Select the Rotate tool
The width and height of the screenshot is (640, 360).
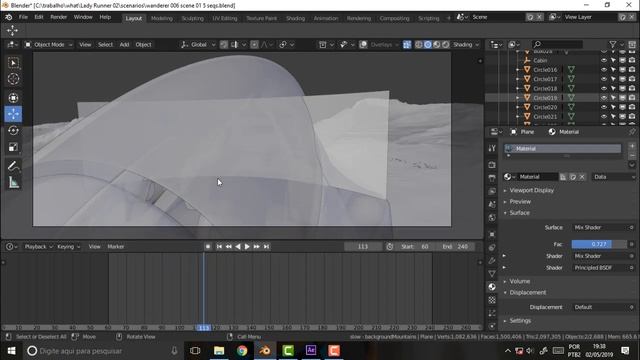(x=13, y=131)
